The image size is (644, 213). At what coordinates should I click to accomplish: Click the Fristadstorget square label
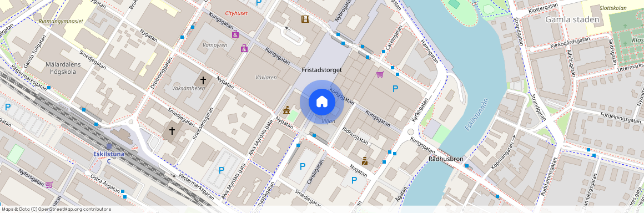point(321,70)
